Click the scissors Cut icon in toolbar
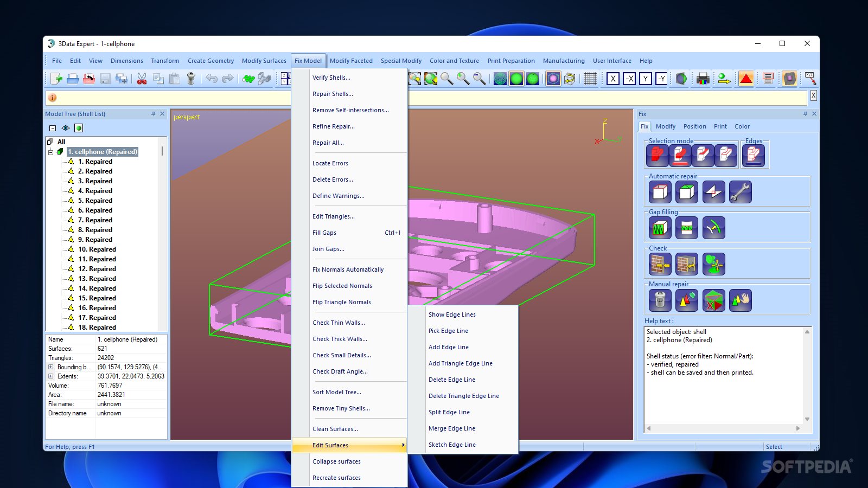The image size is (868, 488). (x=142, y=79)
